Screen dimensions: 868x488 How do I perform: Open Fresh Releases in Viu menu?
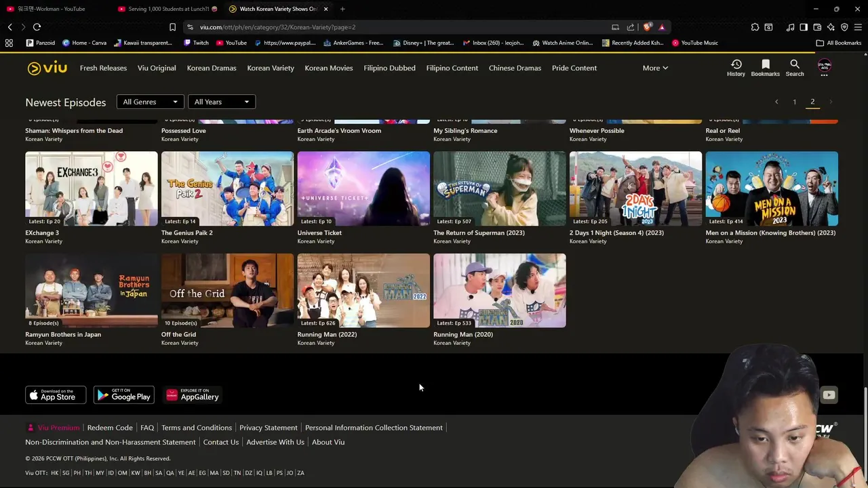(x=103, y=68)
